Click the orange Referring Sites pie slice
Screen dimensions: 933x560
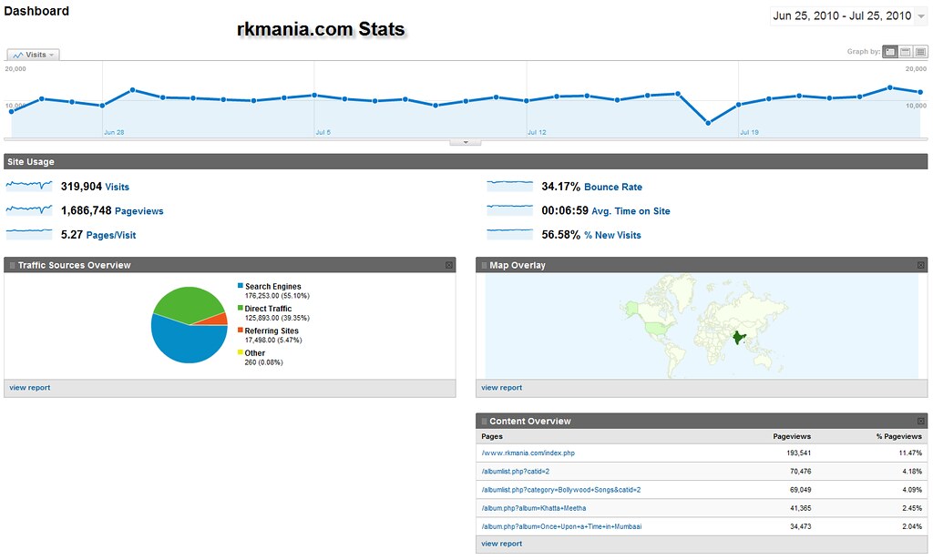click(x=219, y=320)
